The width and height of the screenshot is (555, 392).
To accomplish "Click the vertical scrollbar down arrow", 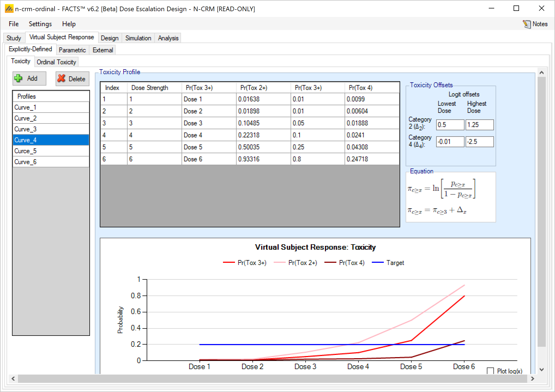I will click(542, 370).
